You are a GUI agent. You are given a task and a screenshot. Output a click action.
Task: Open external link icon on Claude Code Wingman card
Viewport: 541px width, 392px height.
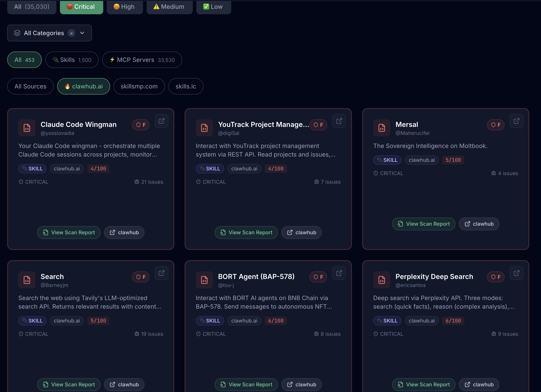[x=161, y=121]
